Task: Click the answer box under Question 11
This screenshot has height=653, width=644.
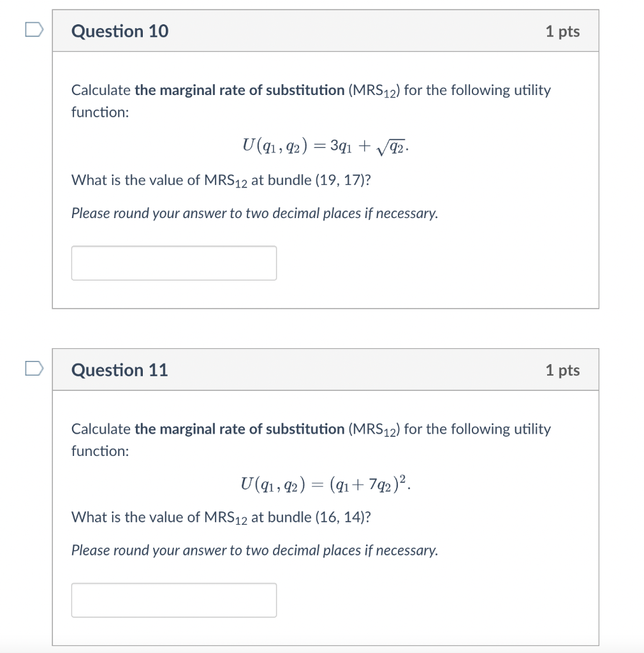Action: pos(173,599)
